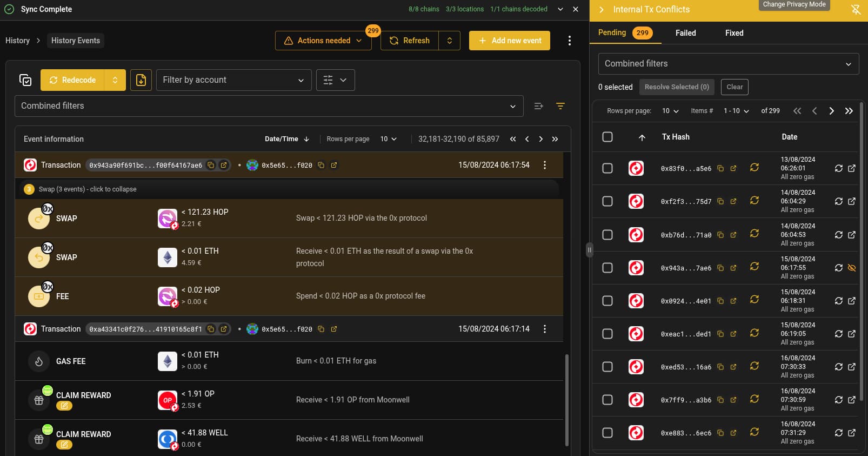Click the Add new event button
Viewport: 868px width, 456px height.
509,41
